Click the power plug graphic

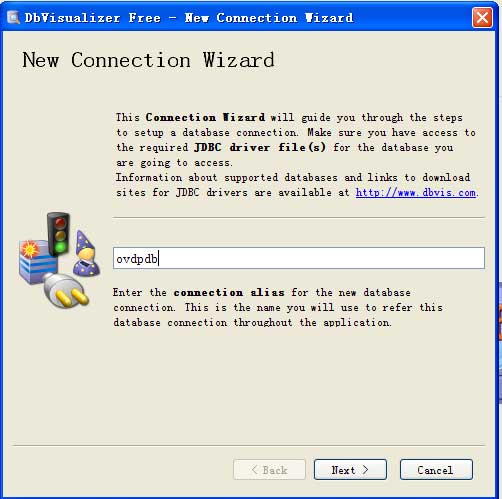pos(66,290)
